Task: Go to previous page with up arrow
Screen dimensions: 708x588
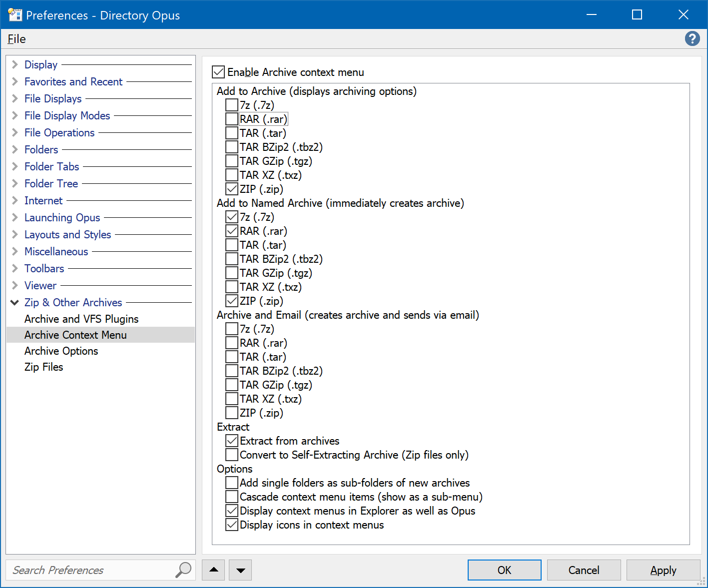Action: (x=213, y=570)
